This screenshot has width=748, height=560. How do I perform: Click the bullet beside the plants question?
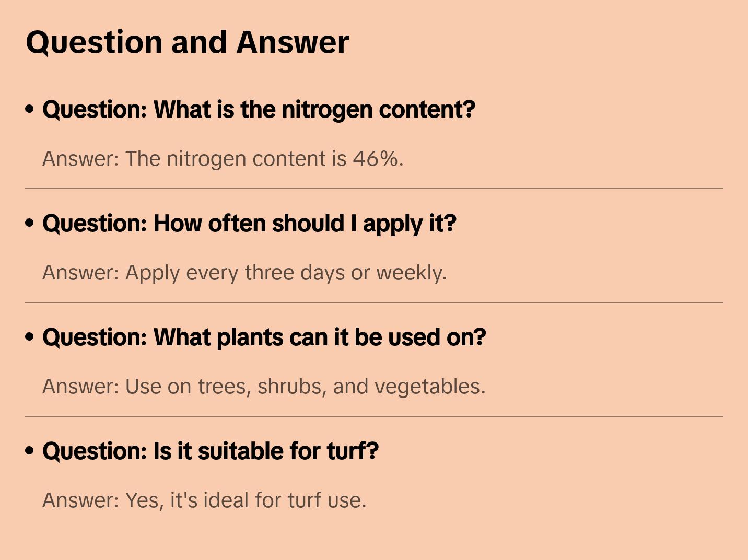30,337
